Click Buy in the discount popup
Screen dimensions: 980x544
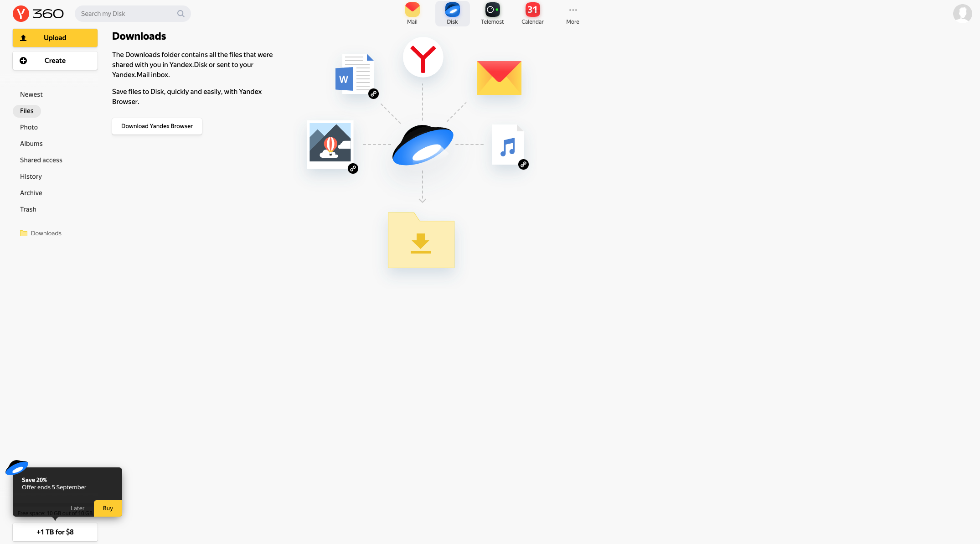tap(108, 508)
